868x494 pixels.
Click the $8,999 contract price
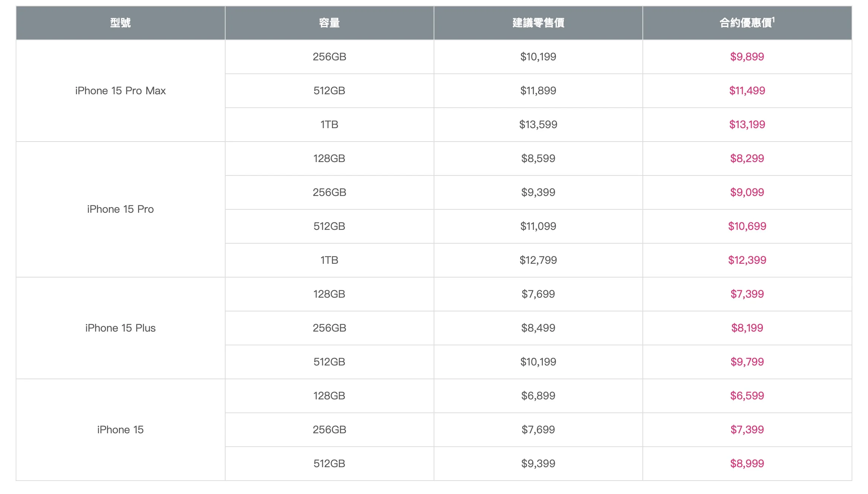pyautogui.click(x=747, y=463)
